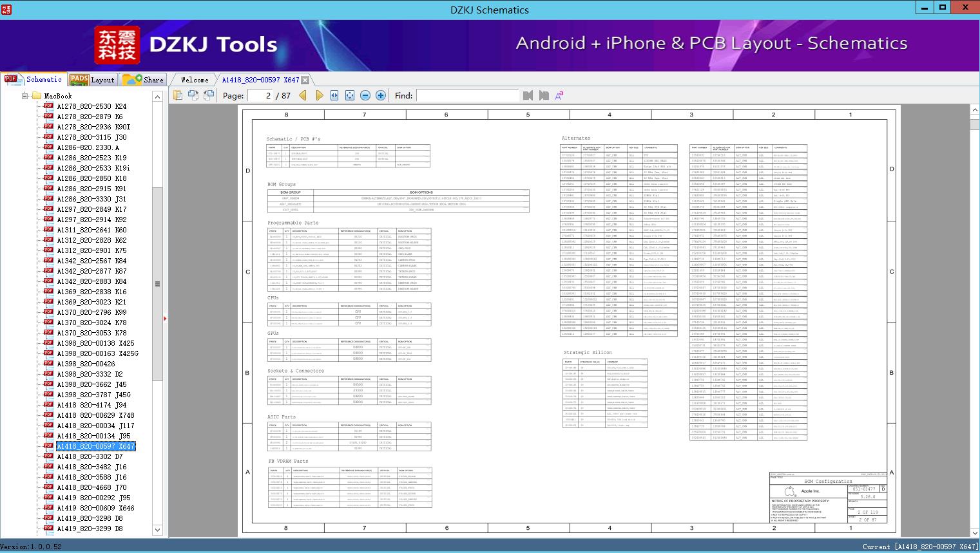Close the A1418_820-00597 X647 tab
This screenshot has height=553, width=980.
[x=305, y=80]
